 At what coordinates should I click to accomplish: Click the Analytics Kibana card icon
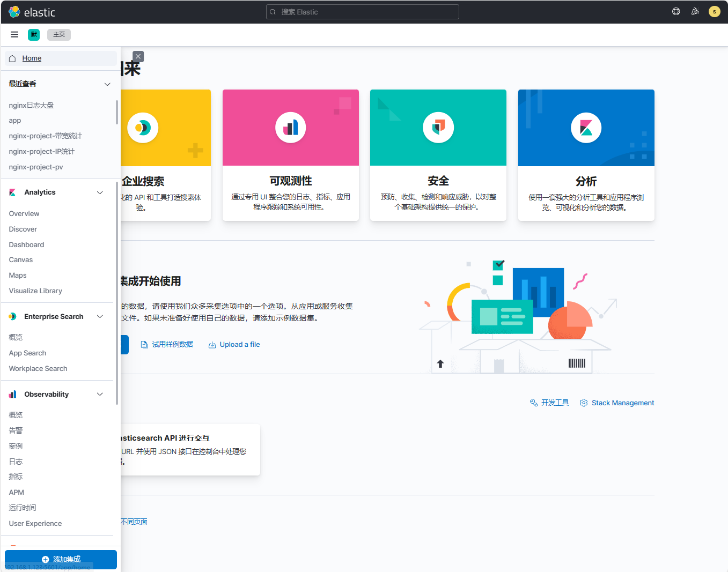(586, 128)
